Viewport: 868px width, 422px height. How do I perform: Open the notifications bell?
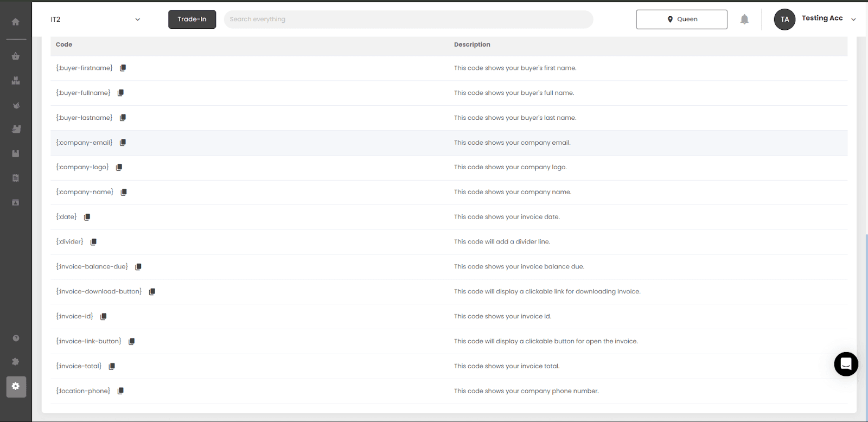coord(744,20)
